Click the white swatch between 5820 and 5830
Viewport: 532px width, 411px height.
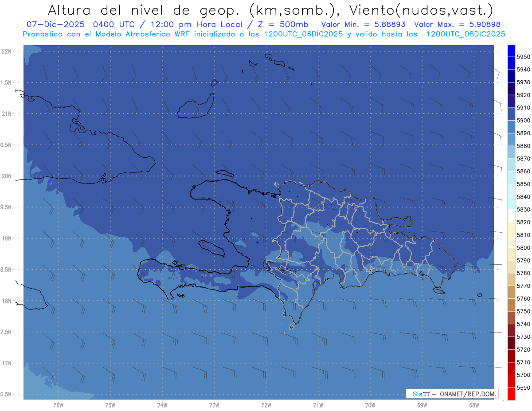511,216
